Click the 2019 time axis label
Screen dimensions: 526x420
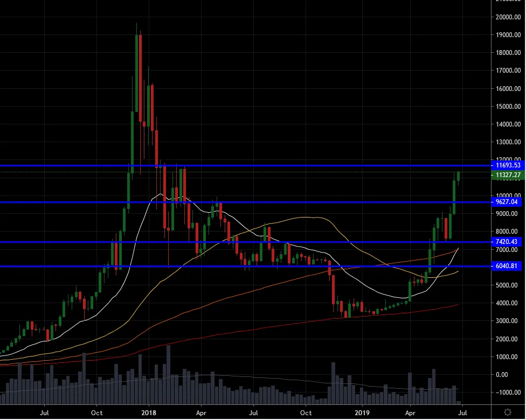[362, 413]
